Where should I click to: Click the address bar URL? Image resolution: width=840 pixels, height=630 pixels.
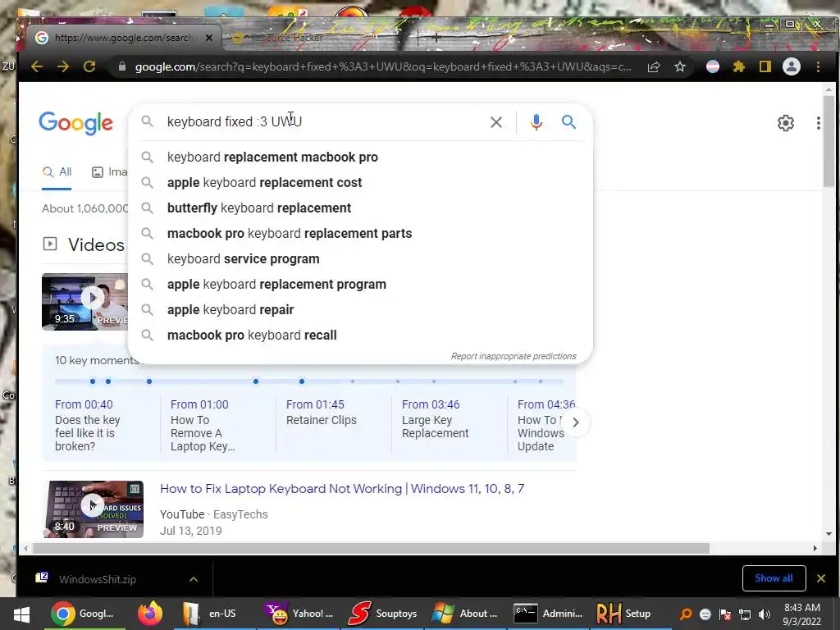[x=382, y=67]
